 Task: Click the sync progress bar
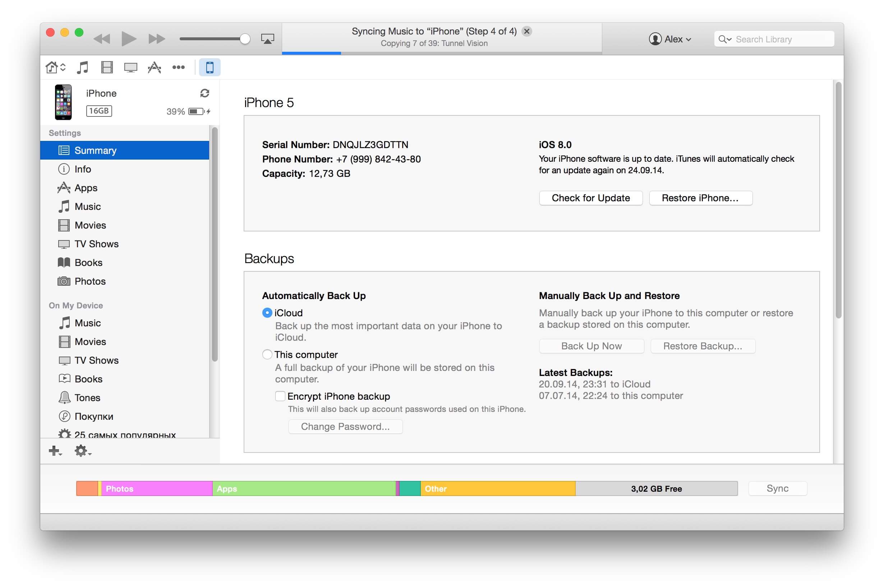pos(442,53)
